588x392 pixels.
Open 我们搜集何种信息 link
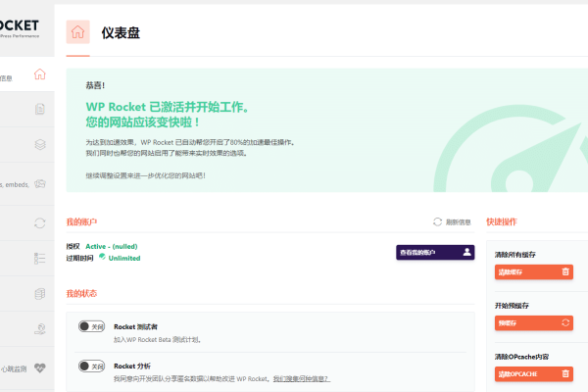[x=300, y=378]
